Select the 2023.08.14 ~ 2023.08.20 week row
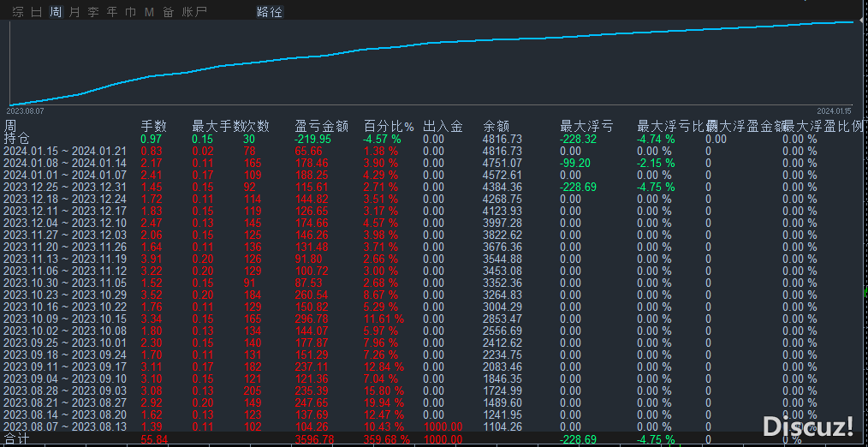 pyautogui.click(x=65, y=414)
